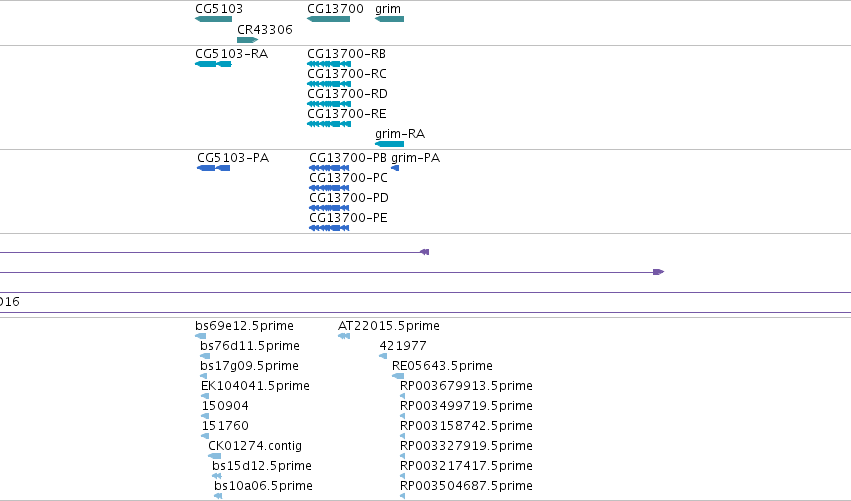Click the grim-RA transcript glyph
The height and width of the screenshot is (501, 851).
[x=389, y=144]
